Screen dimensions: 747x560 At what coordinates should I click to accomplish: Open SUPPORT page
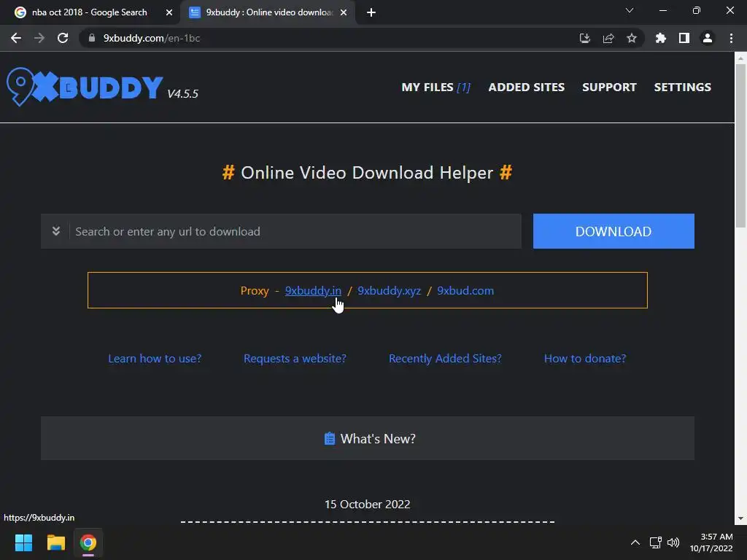609,87
